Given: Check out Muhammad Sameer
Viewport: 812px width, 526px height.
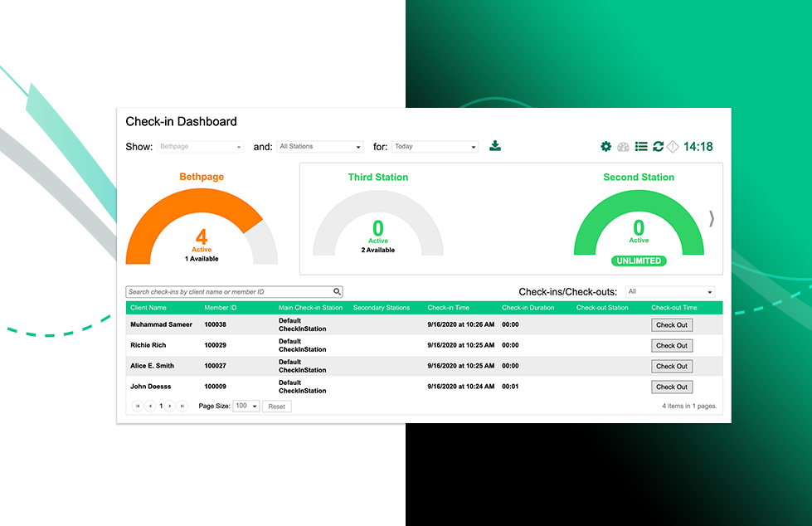Looking at the screenshot, I should pos(671,324).
